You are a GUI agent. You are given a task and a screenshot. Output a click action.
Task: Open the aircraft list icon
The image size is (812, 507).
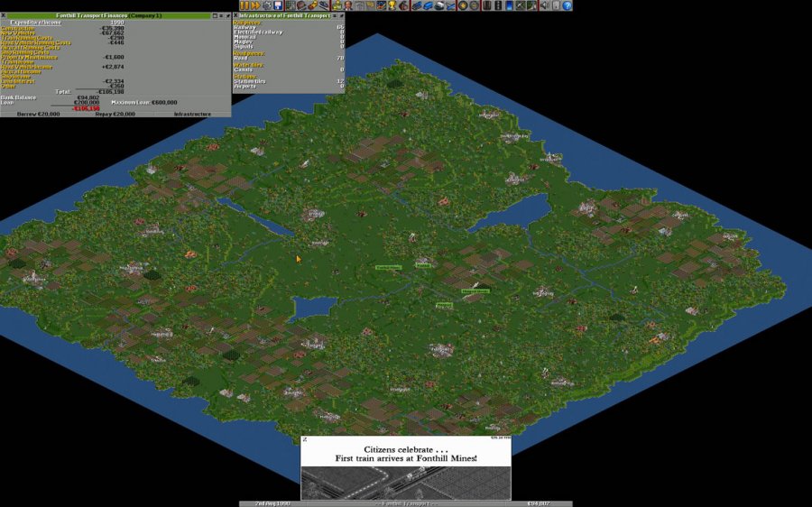pos(450,5)
